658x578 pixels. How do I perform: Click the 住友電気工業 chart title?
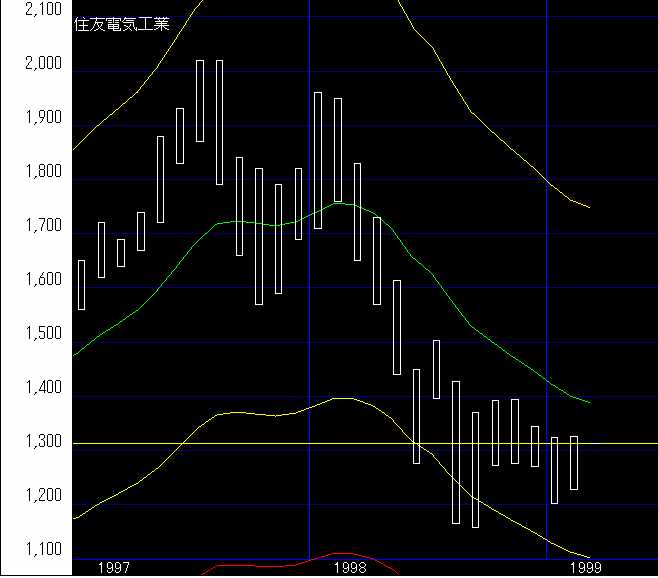point(122,25)
